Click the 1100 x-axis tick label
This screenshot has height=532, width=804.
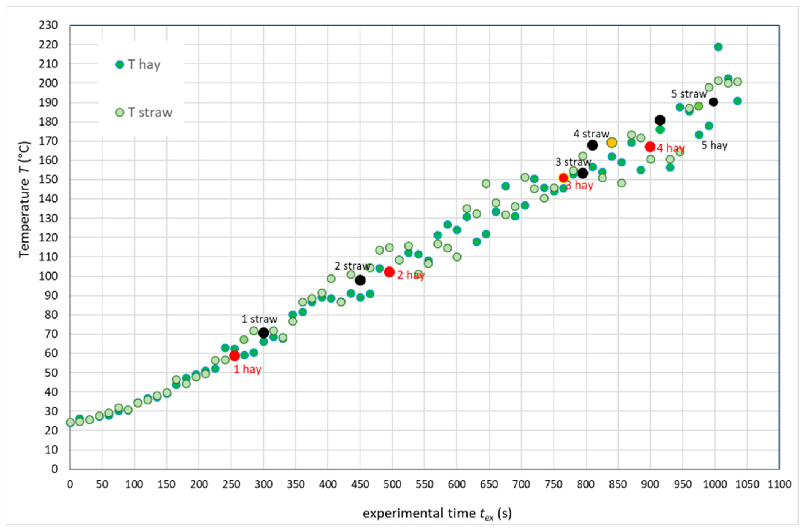(x=779, y=484)
